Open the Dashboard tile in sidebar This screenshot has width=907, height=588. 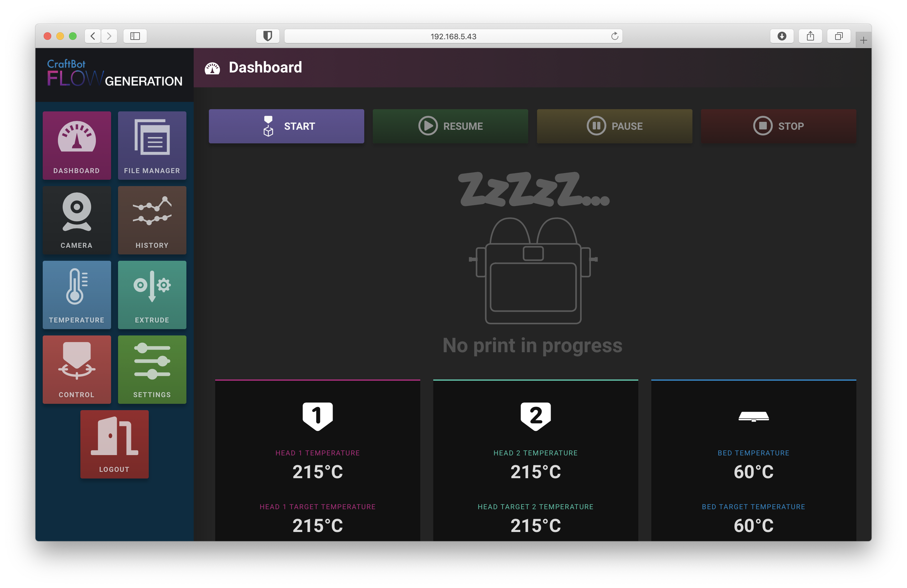pos(77,145)
